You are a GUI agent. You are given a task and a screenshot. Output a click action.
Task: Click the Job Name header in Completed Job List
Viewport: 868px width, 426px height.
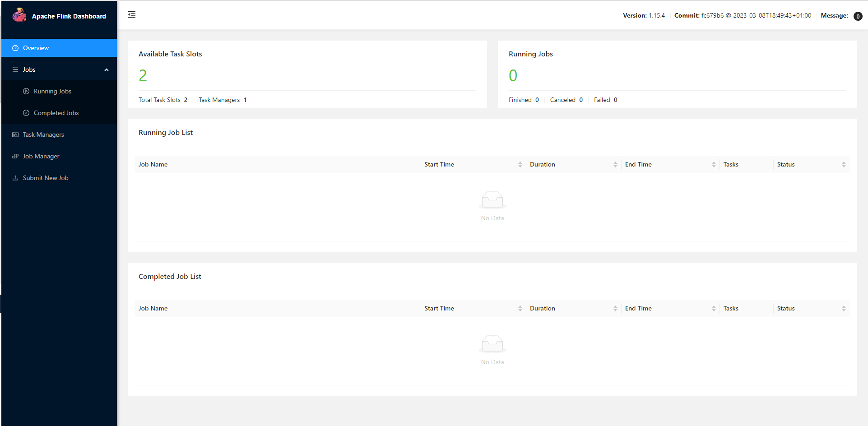pos(153,309)
